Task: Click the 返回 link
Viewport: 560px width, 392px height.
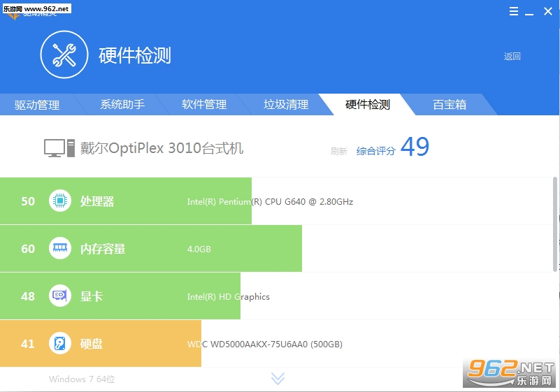Action: pyautogui.click(x=512, y=57)
